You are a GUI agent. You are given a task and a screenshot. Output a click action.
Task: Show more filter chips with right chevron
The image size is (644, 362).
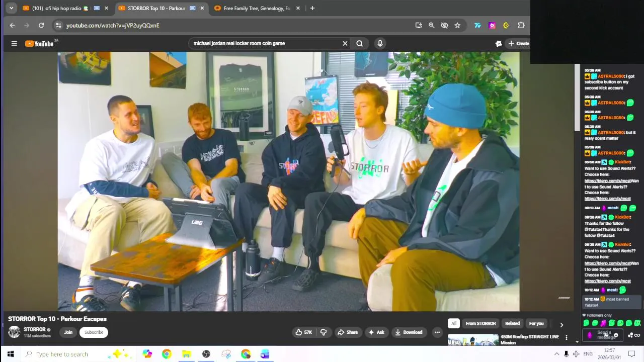561,325
